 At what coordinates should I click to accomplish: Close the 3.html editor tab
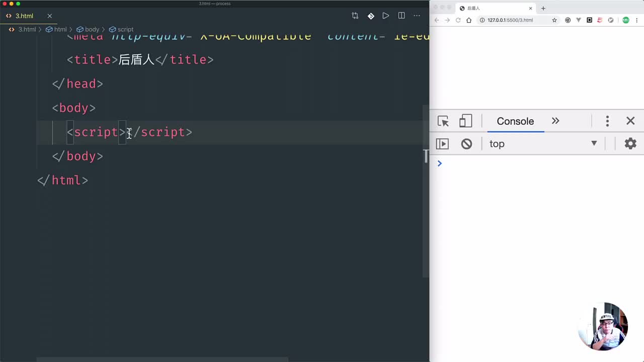pyautogui.click(x=49, y=16)
